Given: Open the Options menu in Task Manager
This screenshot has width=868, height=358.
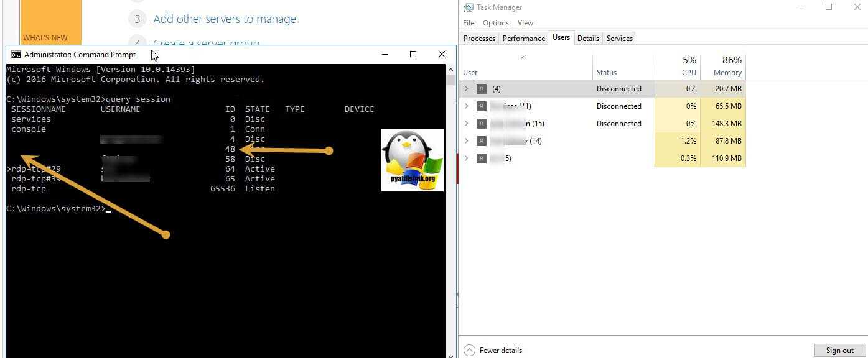Looking at the screenshot, I should coord(495,23).
